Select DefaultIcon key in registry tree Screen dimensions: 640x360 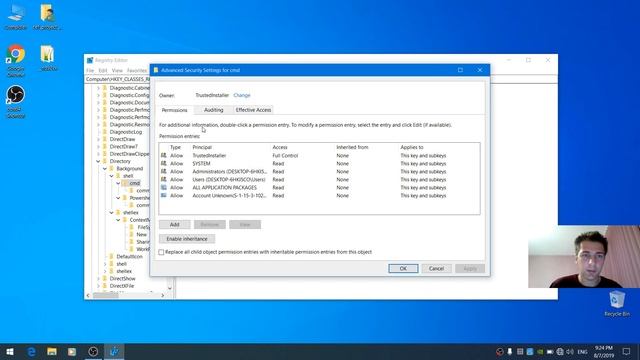tap(129, 256)
